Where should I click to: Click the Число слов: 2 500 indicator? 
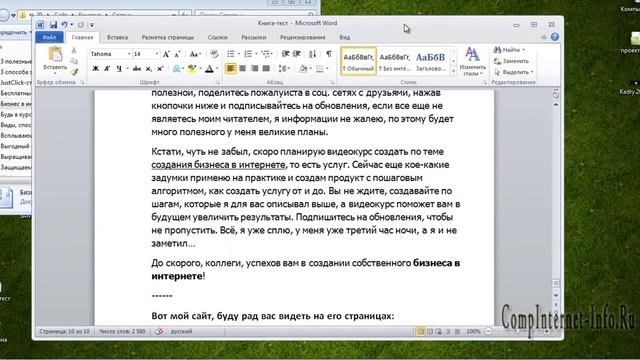122,331
